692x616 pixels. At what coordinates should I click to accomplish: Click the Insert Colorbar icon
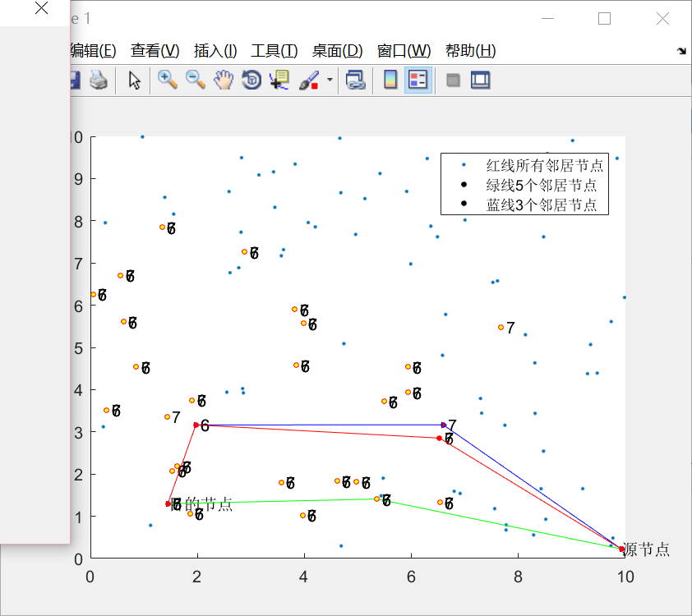tap(389, 80)
